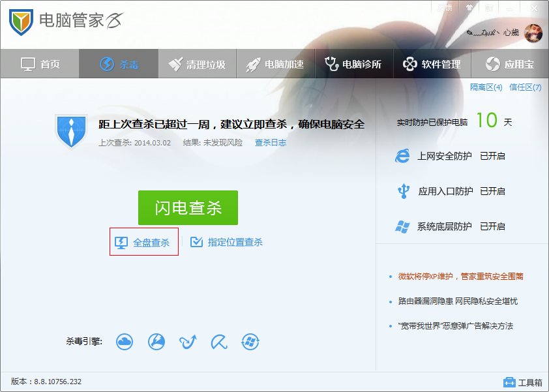Select the Avira umbrella scan engine icon

218,341
